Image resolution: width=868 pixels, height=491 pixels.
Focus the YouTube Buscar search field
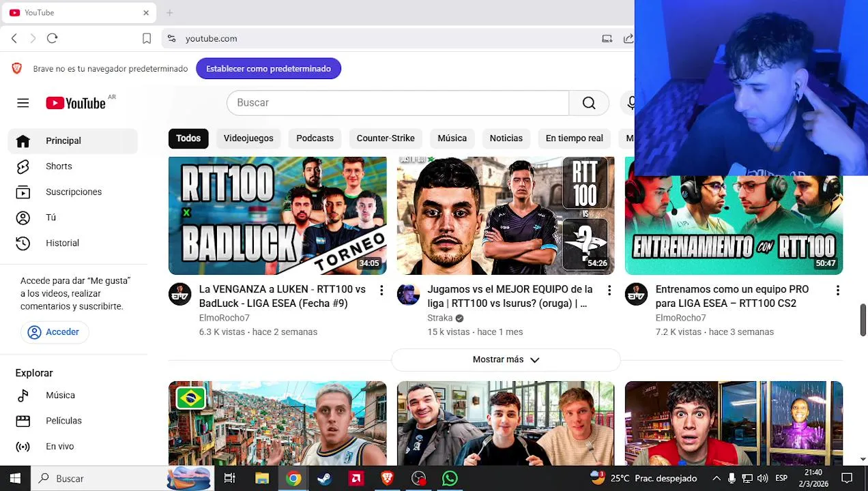pyautogui.click(x=398, y=103)
